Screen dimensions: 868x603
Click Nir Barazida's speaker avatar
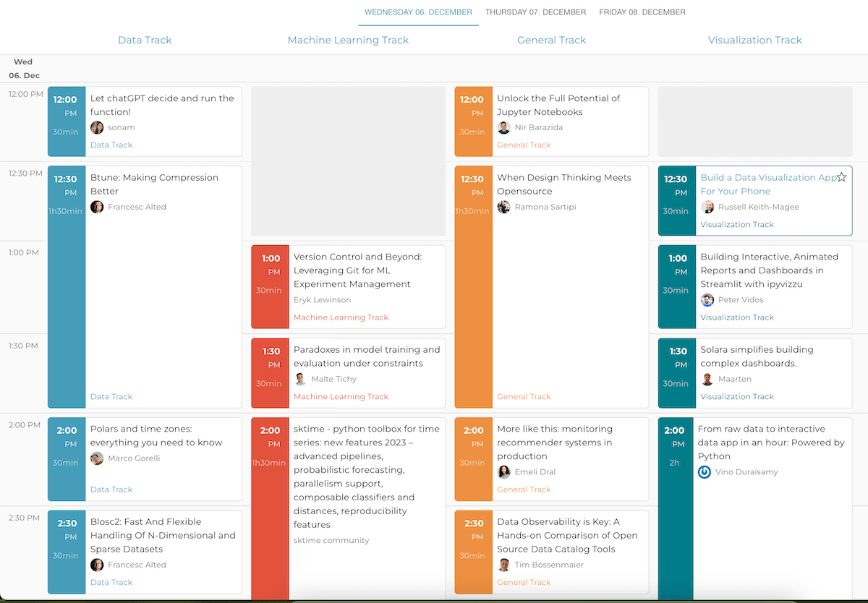point(504,128)
